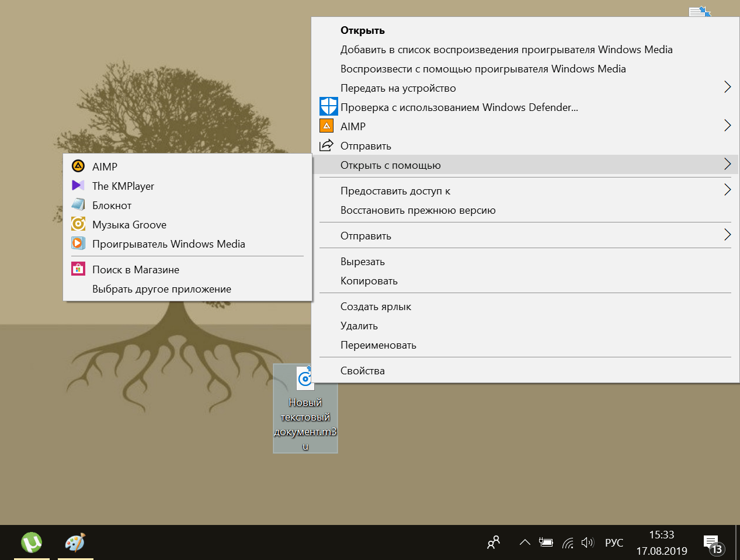Open the People icon in the taskbar
The image size is (740, 560).
coord(494,542)
